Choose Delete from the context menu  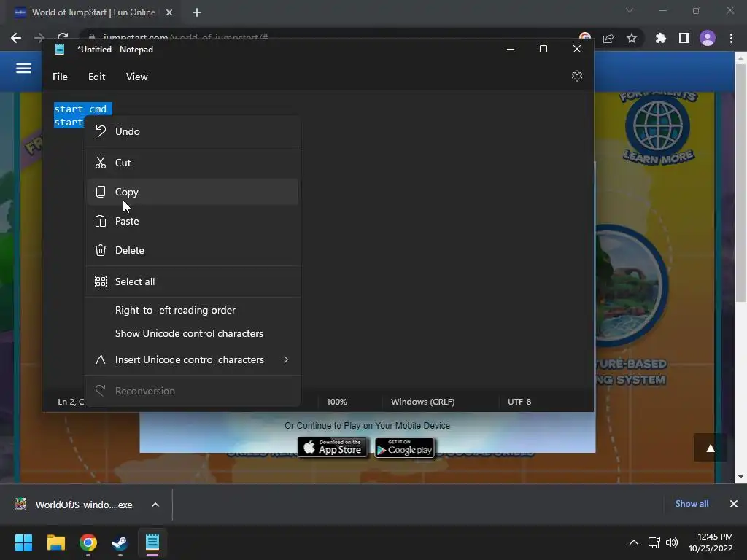(x=193, y=250)
